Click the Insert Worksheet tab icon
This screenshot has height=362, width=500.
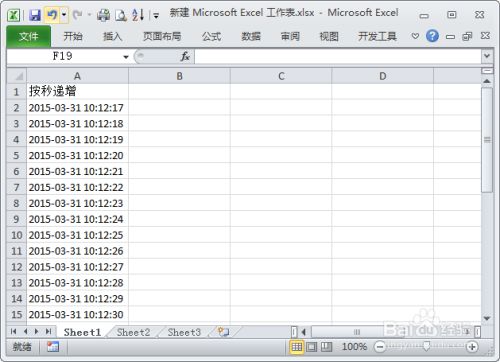click(223, 332)
